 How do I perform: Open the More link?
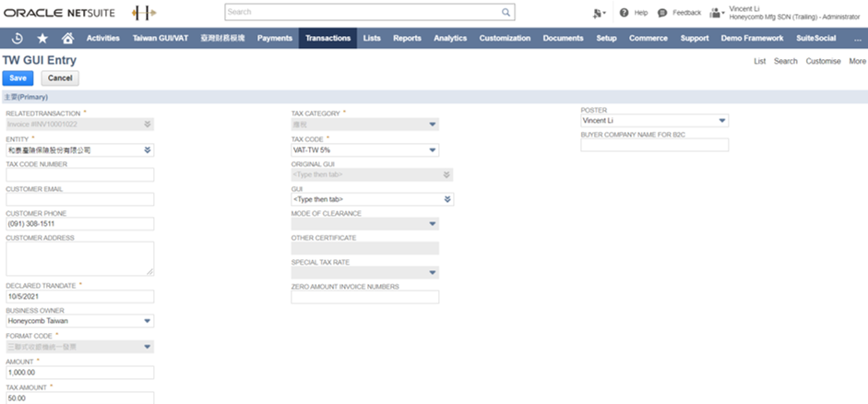coord(857,62)
